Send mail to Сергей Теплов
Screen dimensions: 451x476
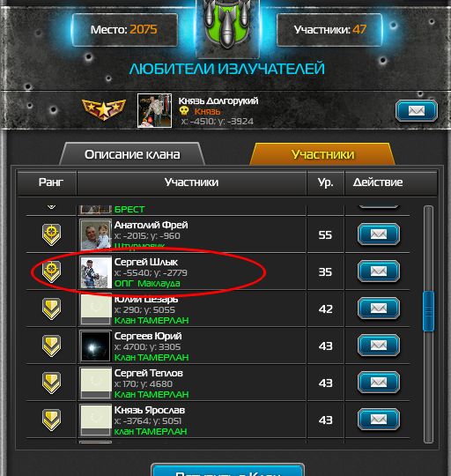coord(379,383)
